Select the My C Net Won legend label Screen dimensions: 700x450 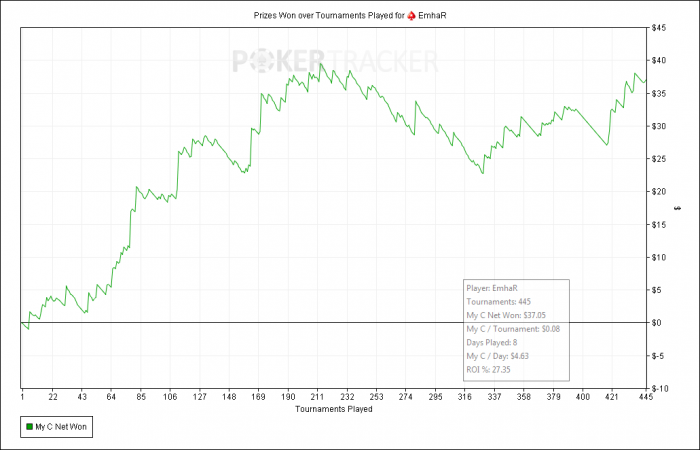[x=61, y=427]
